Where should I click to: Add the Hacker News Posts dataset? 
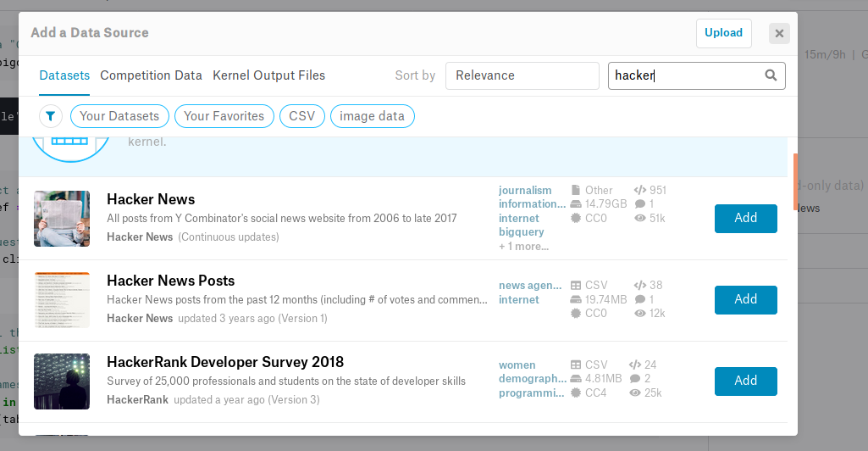pyautogui.click(x=746, y=300)
